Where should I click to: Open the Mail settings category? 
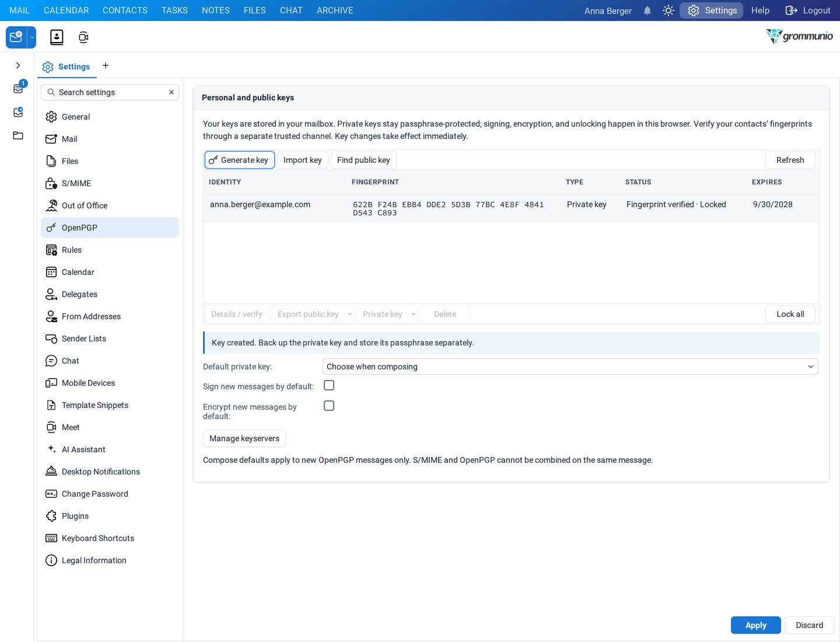point(110,139)
